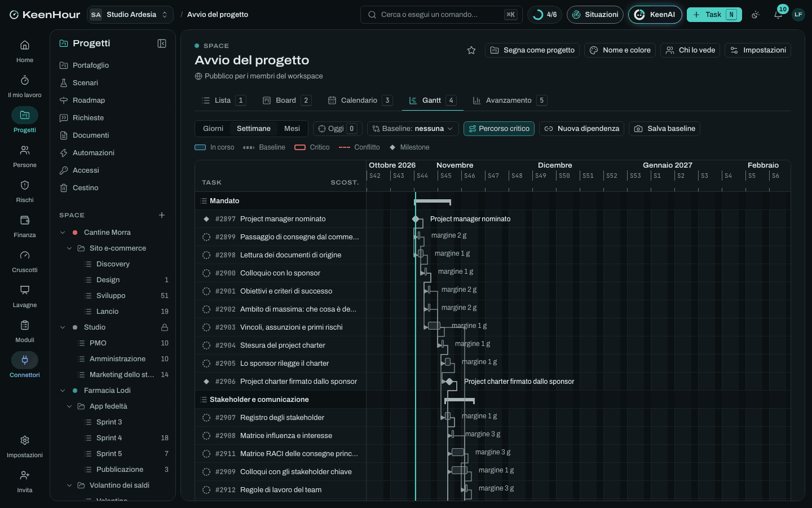Screen dimensions: 812x508
Task: Switch timeline scale to Giorni
Action: pos(213,129)
